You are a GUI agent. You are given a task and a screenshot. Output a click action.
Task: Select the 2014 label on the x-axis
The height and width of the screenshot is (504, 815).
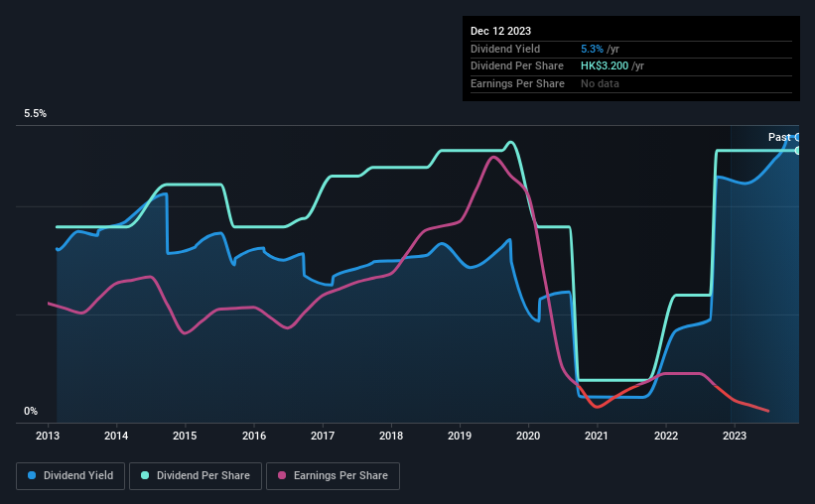(116, 436)
